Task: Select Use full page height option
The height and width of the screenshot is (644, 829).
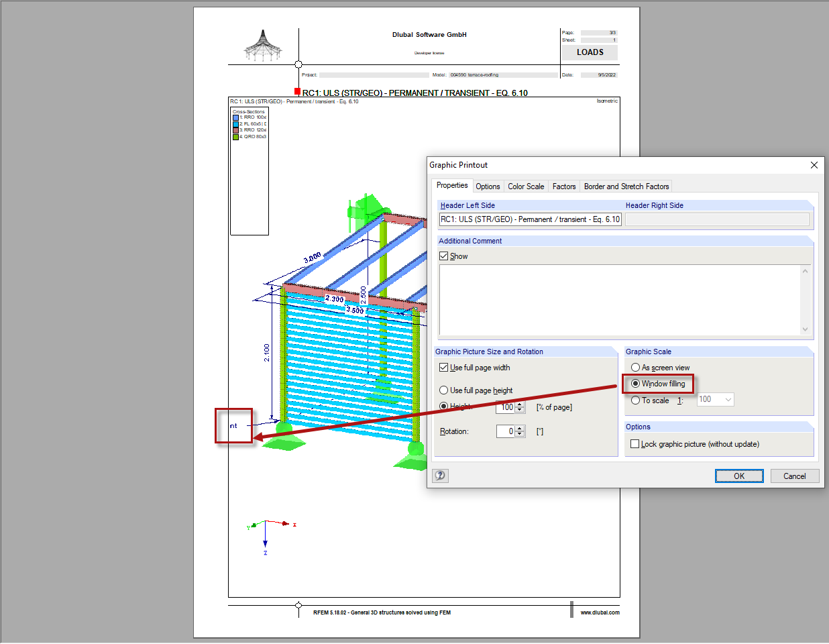Action: [443, 390]
